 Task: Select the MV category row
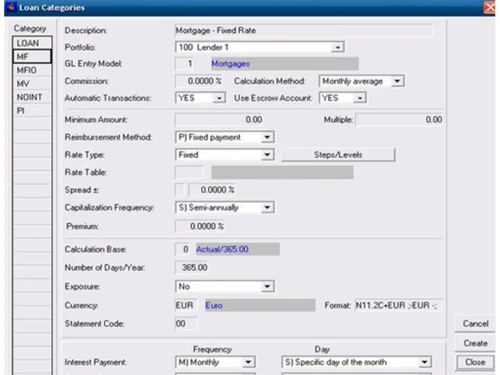32,84
